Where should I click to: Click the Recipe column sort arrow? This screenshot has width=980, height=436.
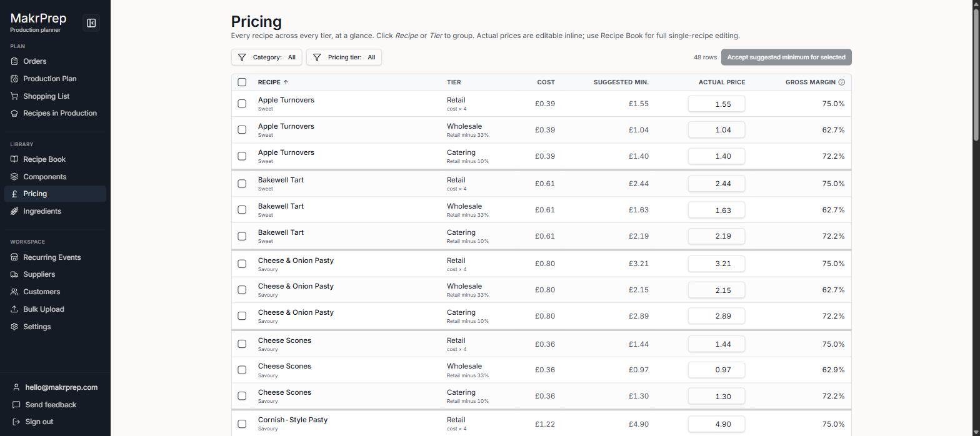286,82
